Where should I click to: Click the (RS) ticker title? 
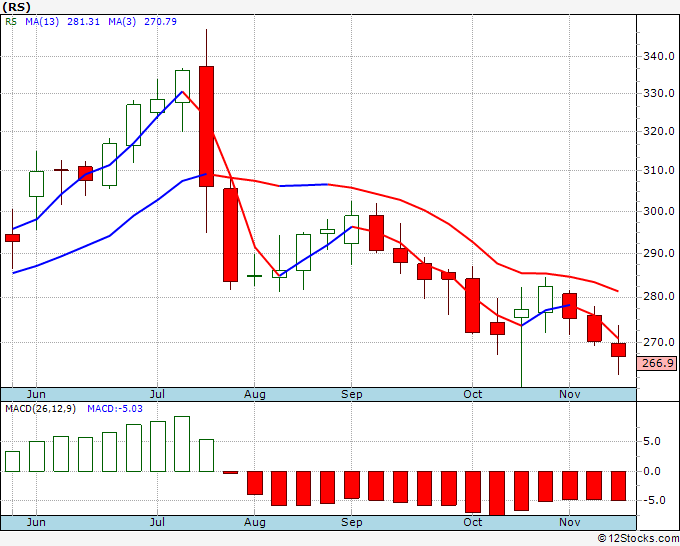pos(16,7)
